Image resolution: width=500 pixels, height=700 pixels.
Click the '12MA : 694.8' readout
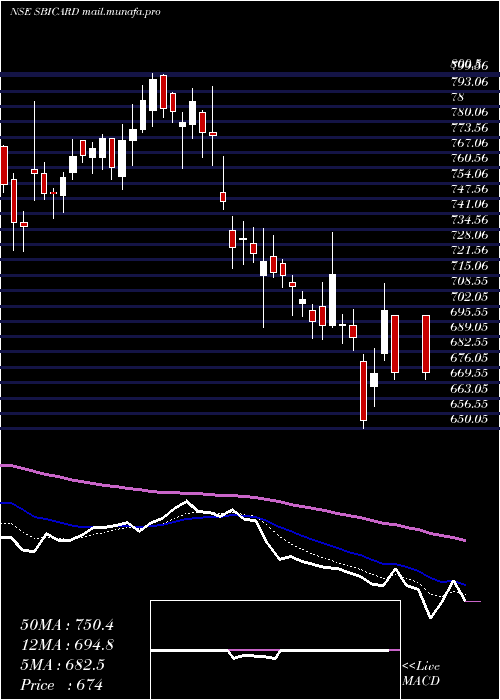click(x=67, y=644)
